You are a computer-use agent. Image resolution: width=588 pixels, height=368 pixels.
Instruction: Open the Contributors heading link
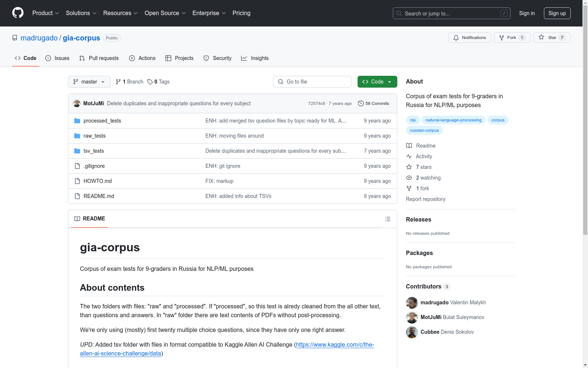(x=428, y=286)
